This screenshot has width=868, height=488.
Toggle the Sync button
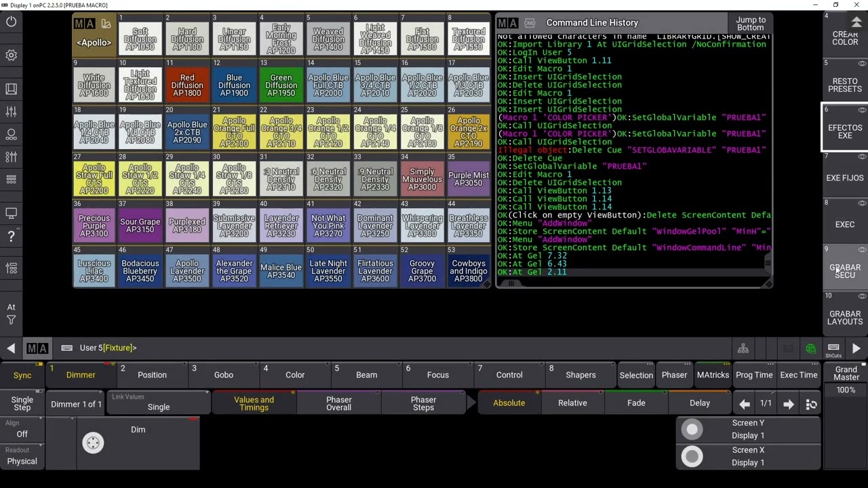coord(22,375)
